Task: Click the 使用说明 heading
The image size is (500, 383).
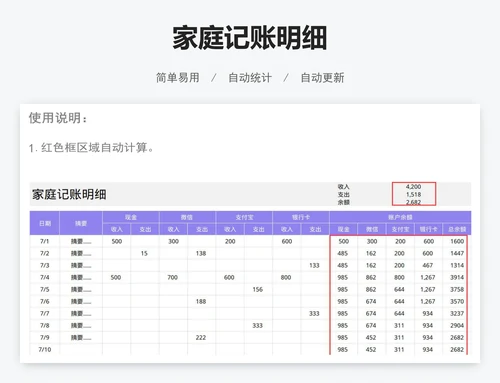Action: pos(58,118)
